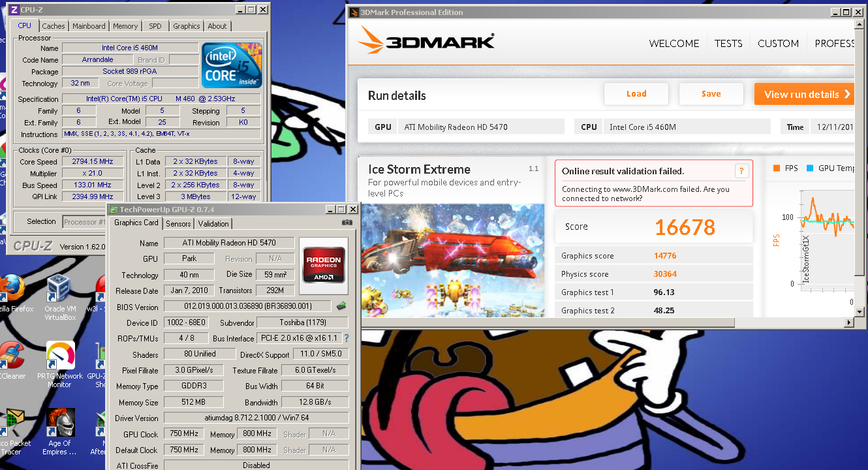Click the CPU field 'Intel Core i5 460M' in 3DMark

pyautogui.click(x=687, y=127)
